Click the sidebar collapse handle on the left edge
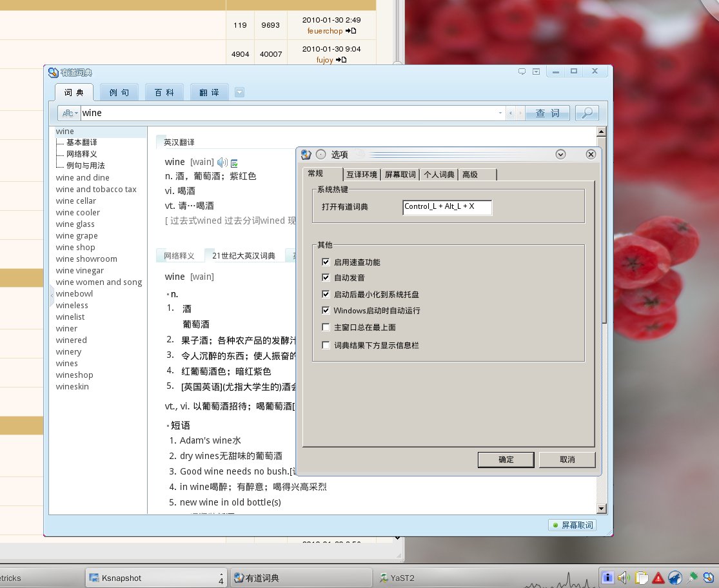 (x=52, y=295)
